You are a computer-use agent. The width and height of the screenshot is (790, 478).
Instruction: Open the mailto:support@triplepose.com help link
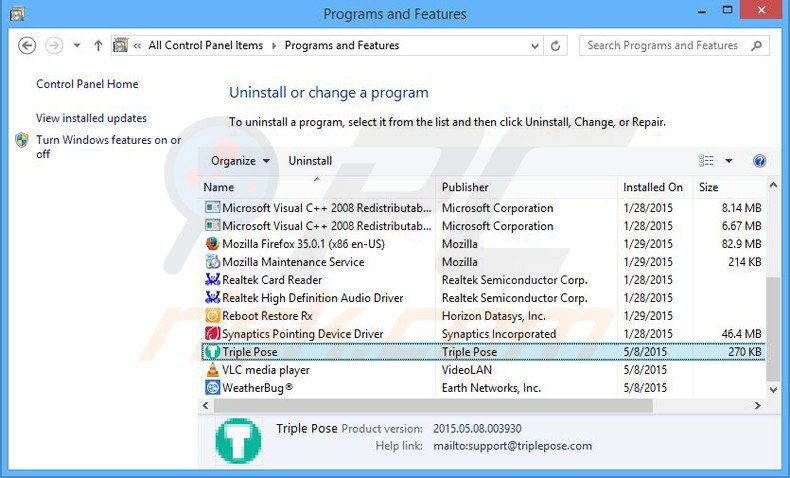click(x=512, y=446)
